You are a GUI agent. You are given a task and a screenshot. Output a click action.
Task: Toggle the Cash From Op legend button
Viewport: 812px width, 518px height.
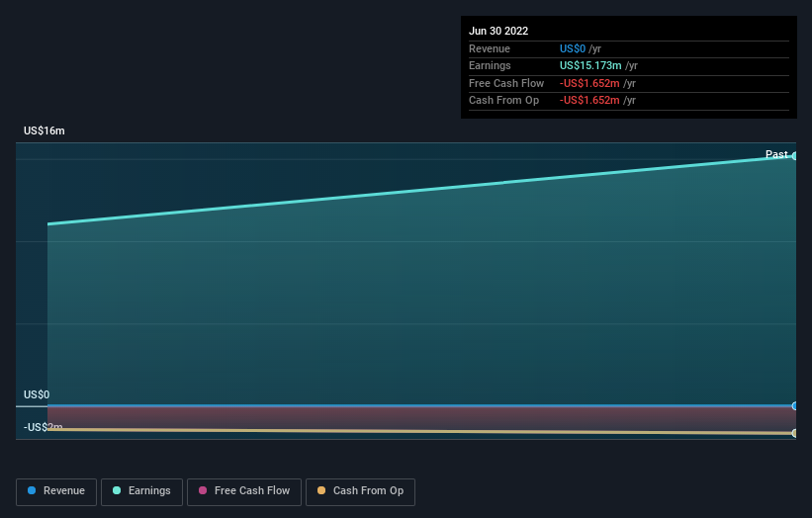360,491
